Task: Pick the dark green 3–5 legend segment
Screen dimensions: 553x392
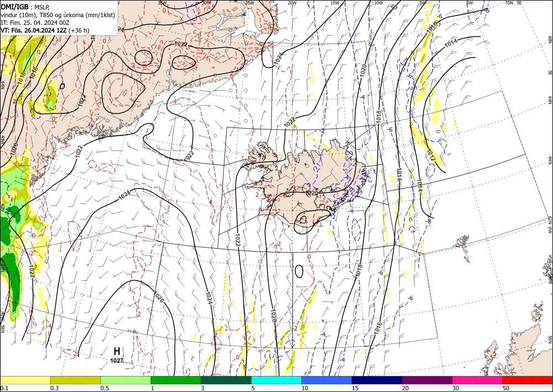Action: point(226,380)
